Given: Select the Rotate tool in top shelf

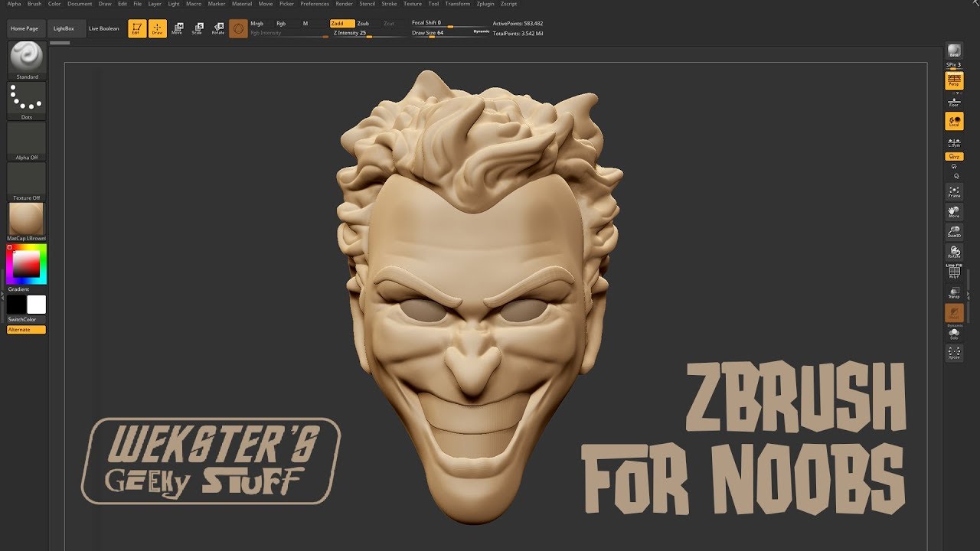Looking at the screenshot, I should tap(218, 29).
